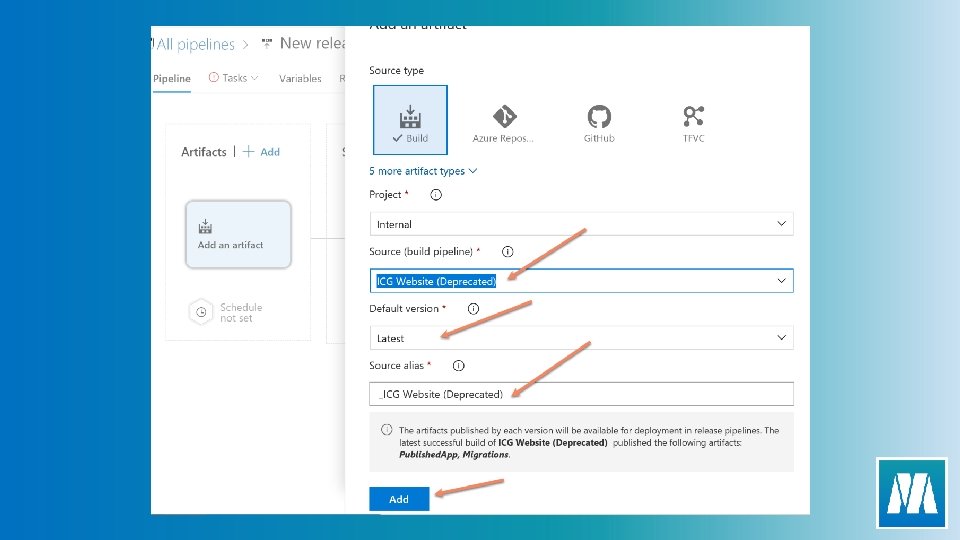
Task: Open the Tasks tab
Action: pos(234,78)
